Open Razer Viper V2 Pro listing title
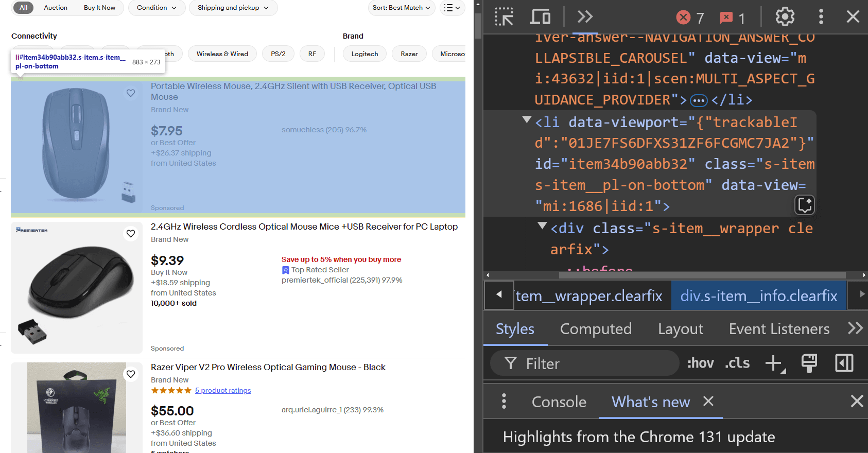Screen dimensions: 868x453 (x=268, y=367)
